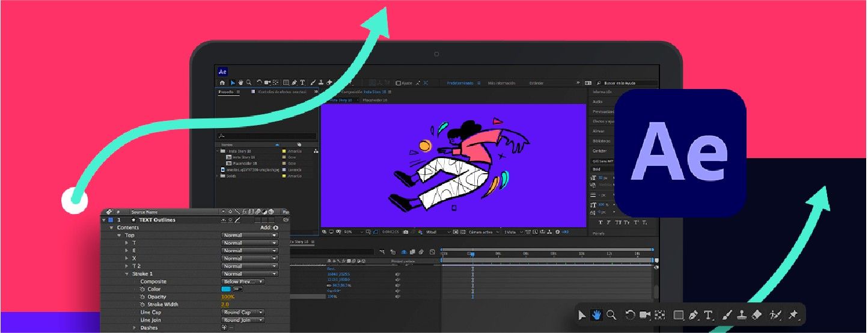Viewport: 868px width, 333px height.
Task: Open the Audio panel on the right
Action: tap(598, 102)
